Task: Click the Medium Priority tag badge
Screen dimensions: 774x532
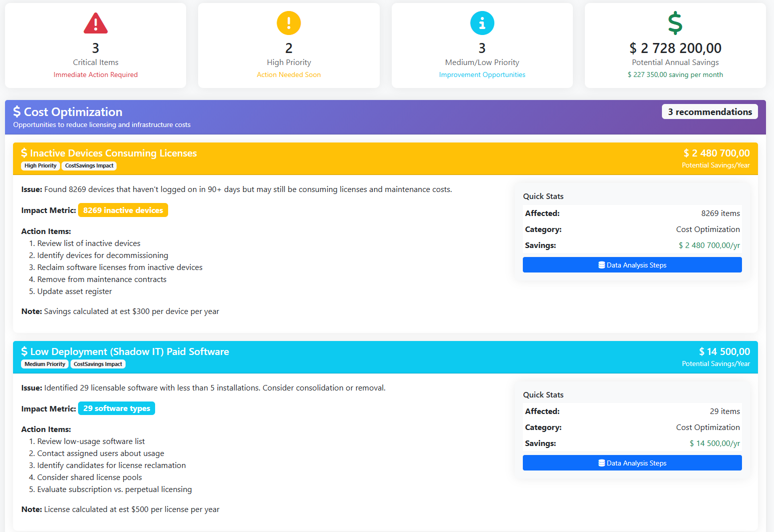Action: [x=45, y=364]
